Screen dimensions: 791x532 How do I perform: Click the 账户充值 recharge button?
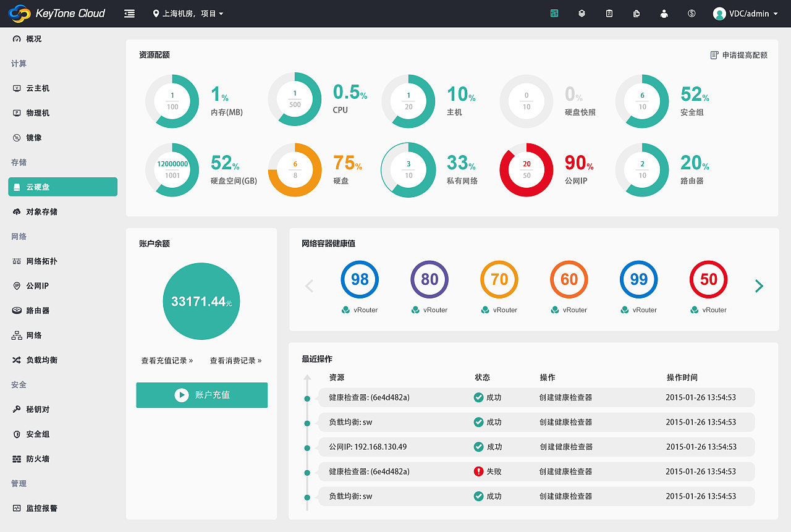click(201, 395)
